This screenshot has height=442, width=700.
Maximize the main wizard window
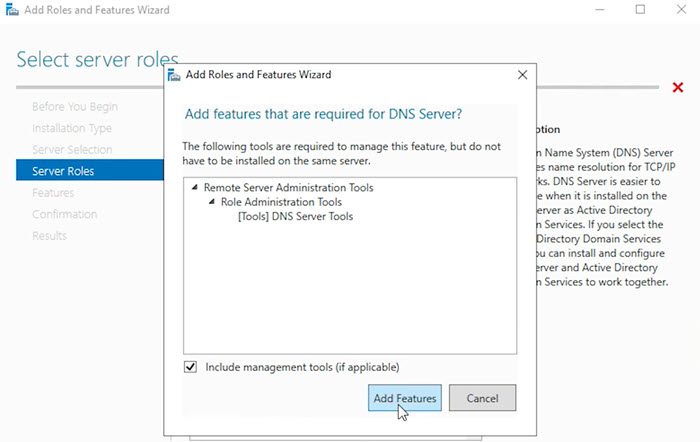[640, 10]
